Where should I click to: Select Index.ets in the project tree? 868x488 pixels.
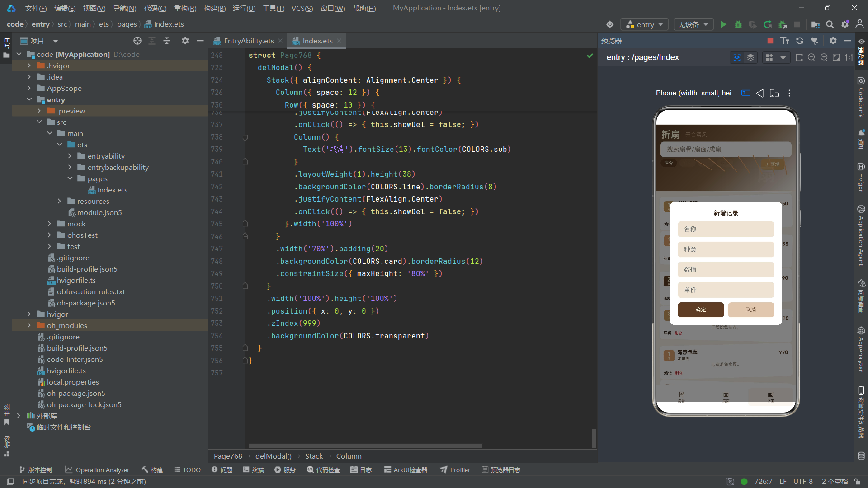[112, 190]
